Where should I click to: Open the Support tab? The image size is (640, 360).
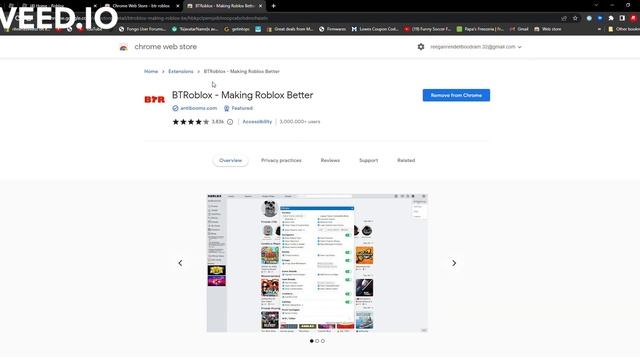tap(369, 160)
